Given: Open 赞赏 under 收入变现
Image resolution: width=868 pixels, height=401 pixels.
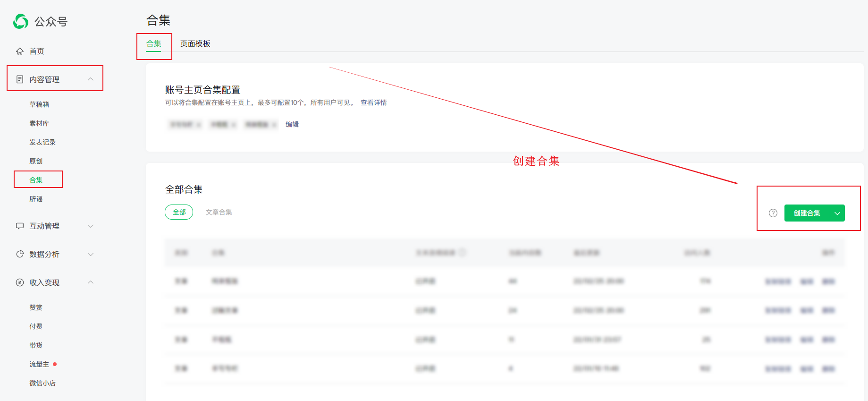Looking at the screenshot, I should 36,307.
